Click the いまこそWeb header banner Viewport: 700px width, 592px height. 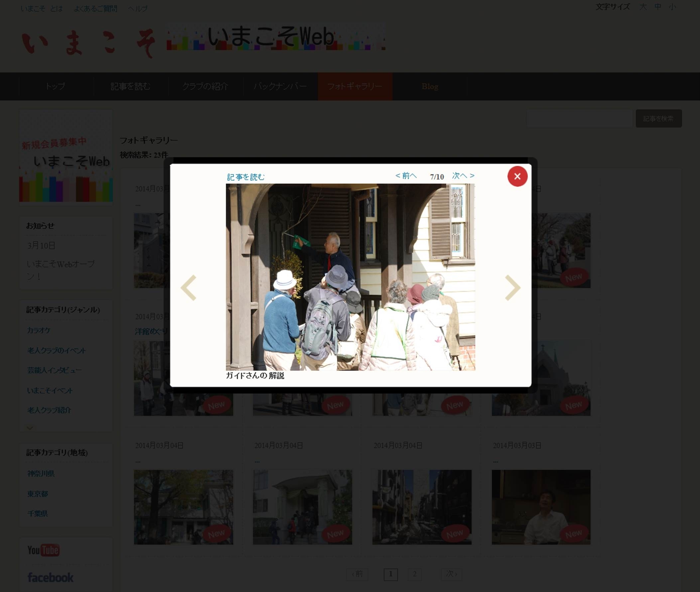coord(276,37)
